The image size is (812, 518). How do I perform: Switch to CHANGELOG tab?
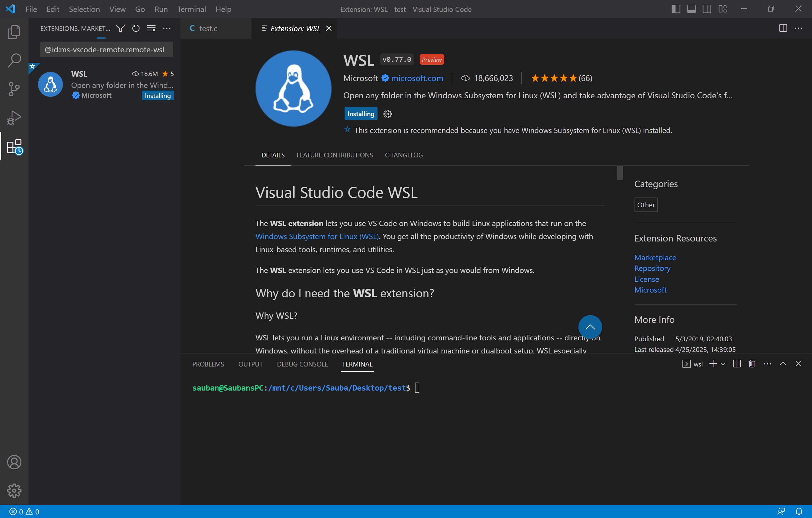pyautogui.click(x=404, y=155)
